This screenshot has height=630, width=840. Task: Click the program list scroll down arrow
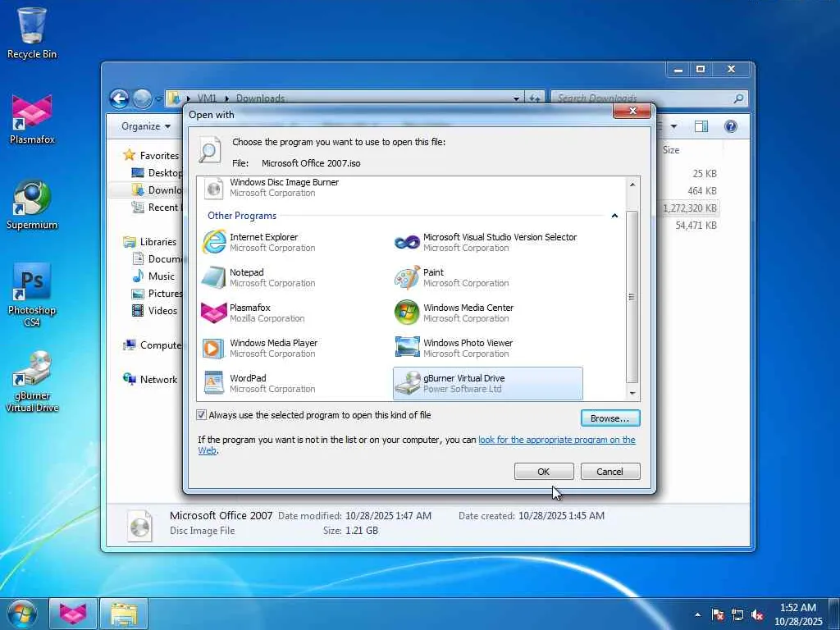click(632, 393)
